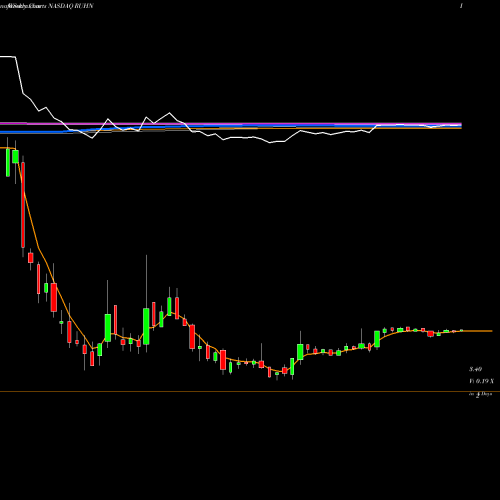The height and width of the screenshot is (500, 500).
Task: Click the green candle with the tallest upper wick
Action: pyautogui.click(x=146, y=326)
